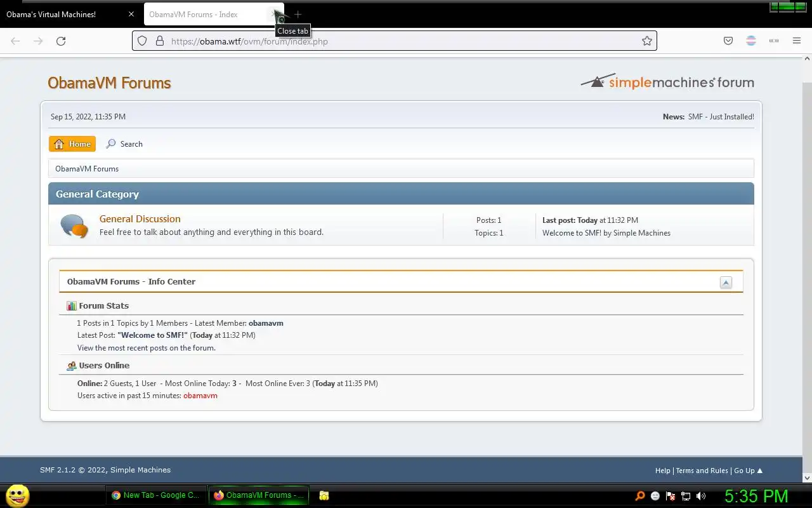The width and height of the screenshot is (812, 508).
Task: Click the 5:35 PM taskbar clock
Action: click(x=756, y=496)
